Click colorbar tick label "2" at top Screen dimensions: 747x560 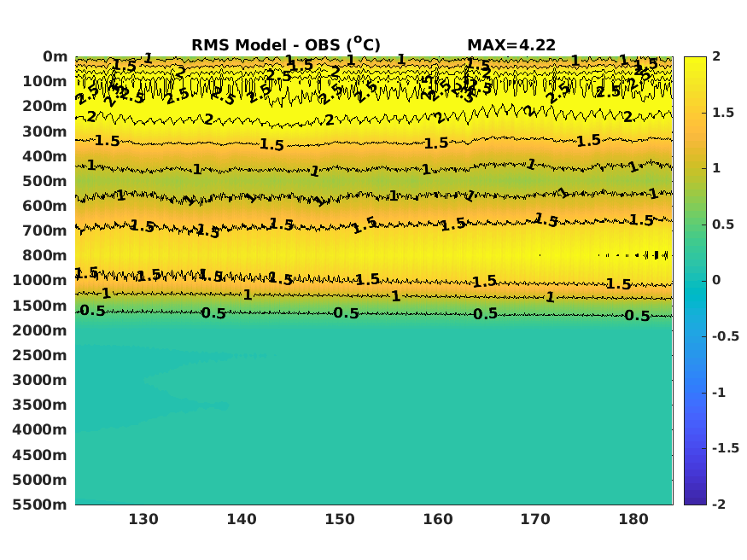click(x=716, y=56)
